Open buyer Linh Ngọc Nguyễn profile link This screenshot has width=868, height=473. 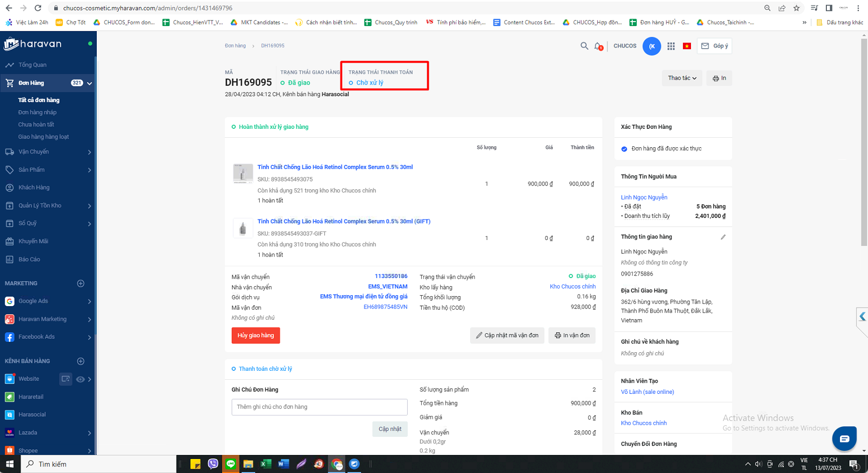(x=644, y=197)
